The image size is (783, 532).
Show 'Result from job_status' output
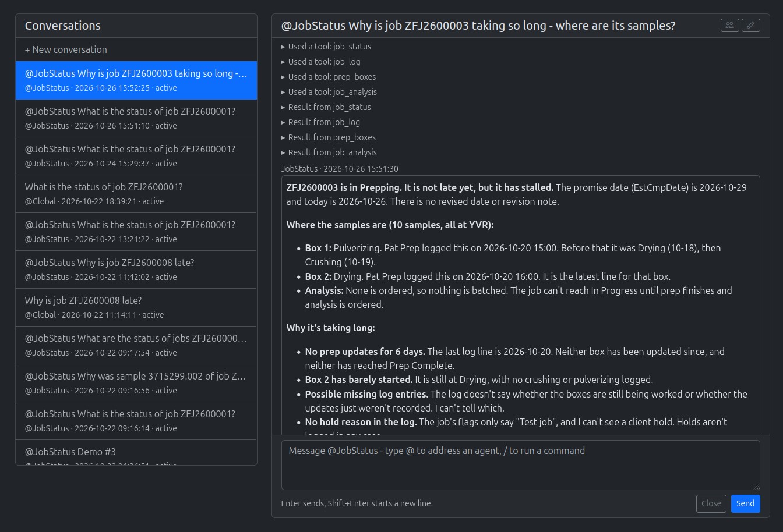tap(326, 107)
